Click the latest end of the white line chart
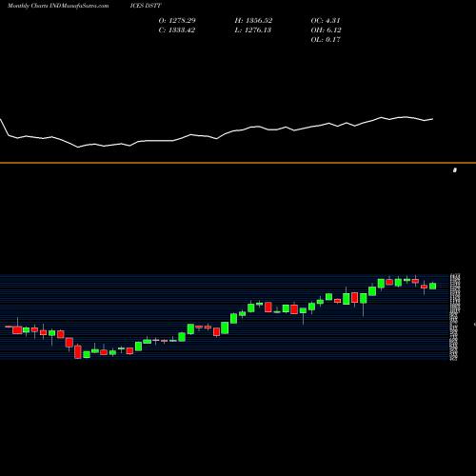 [x=432, y=119]
